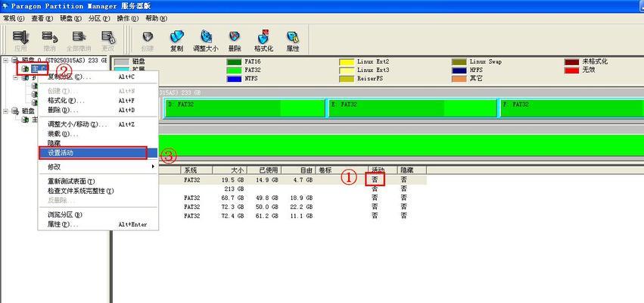Click the Linux Ext2 yellow legend swatch
The height and width of the screenshot is (303, 644).
(x=347, y=61)
